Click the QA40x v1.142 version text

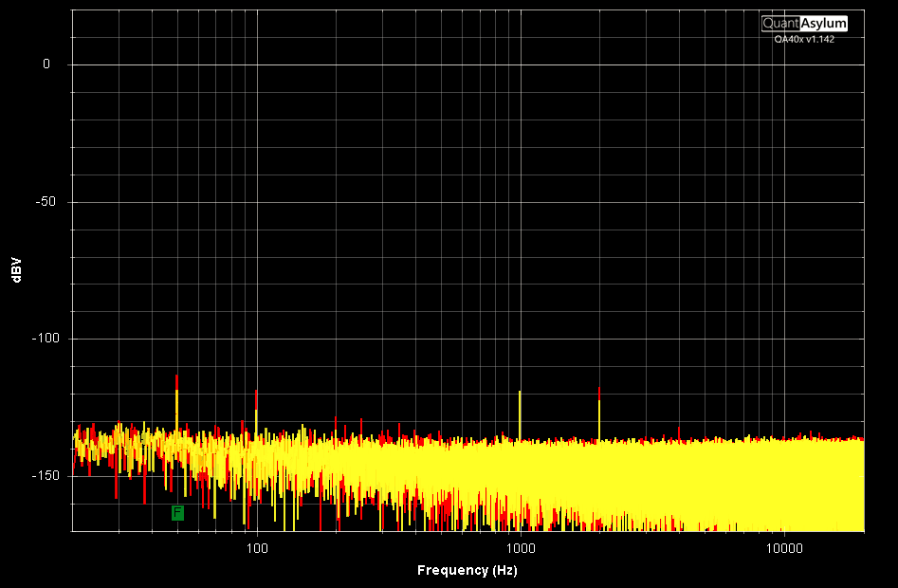804,39
